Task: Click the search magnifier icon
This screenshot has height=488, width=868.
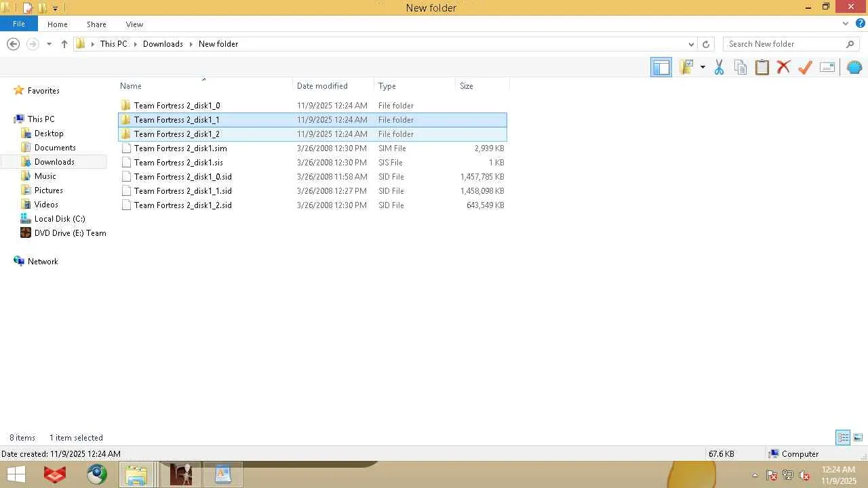Action: click(x=850, y=44)
